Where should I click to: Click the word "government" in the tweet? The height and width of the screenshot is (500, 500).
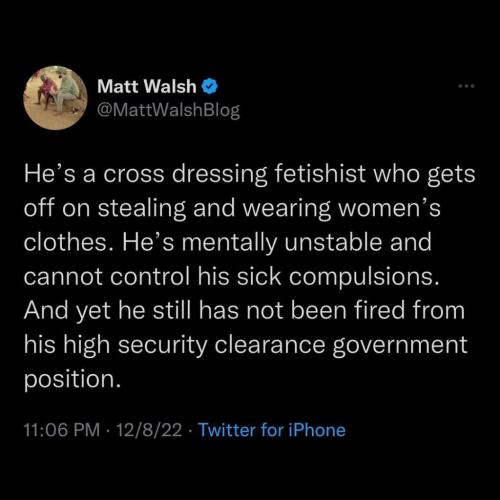(400, 346)
